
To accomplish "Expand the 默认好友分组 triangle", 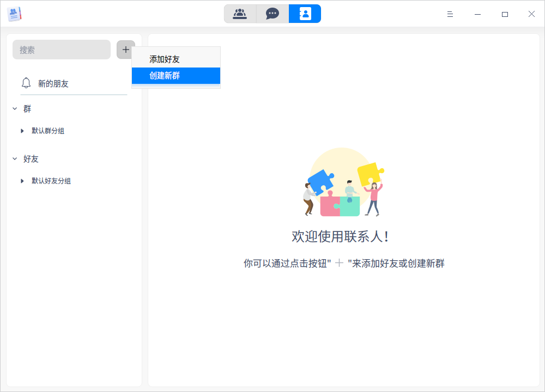I will click(x=22, y=181).
